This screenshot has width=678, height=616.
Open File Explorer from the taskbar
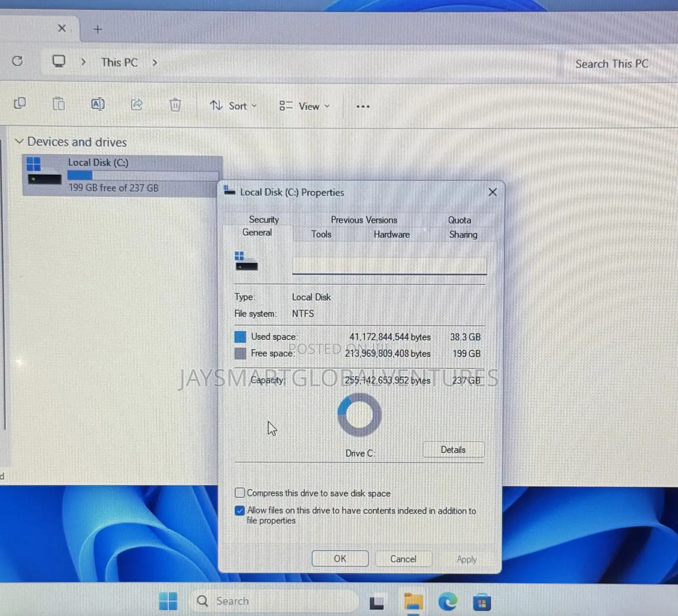tap(413, 602)
